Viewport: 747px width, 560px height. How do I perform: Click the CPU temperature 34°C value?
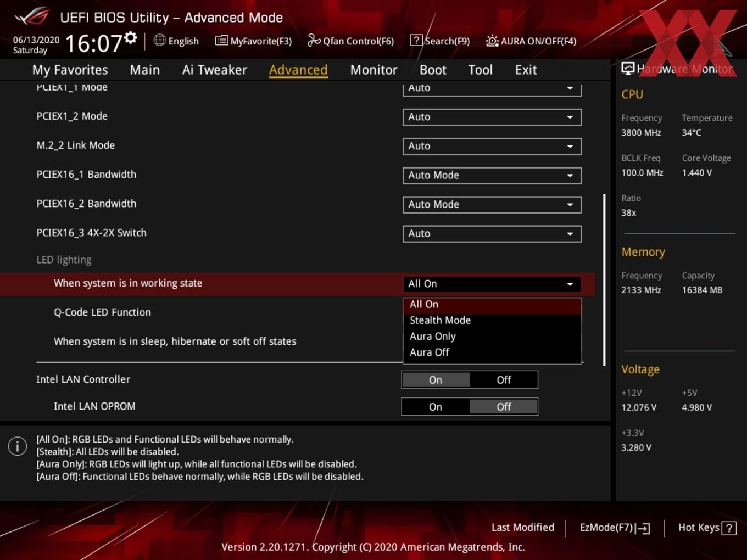(x=692, y=132)
